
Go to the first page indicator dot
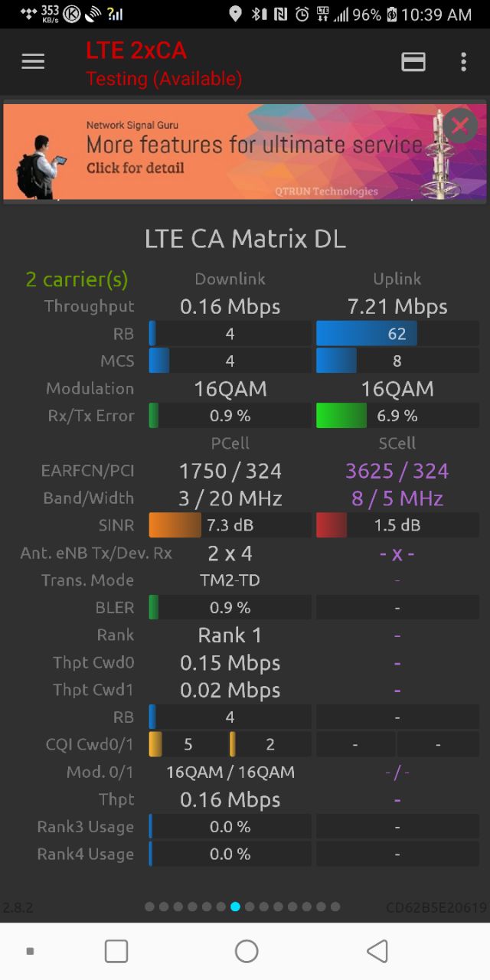coord(149,906)
